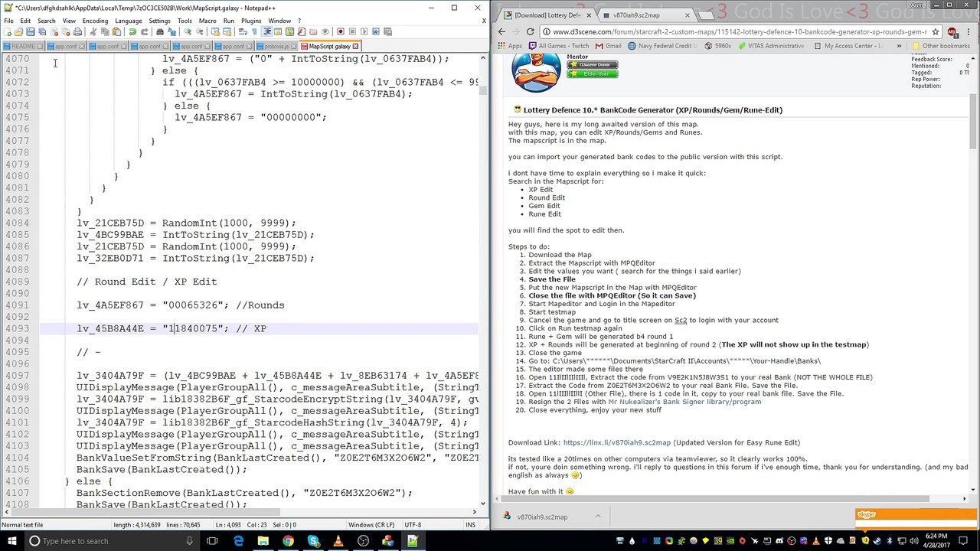Click Run macro multiple times icon
Viewport: 980px width, 551px height.
[375, 31]
